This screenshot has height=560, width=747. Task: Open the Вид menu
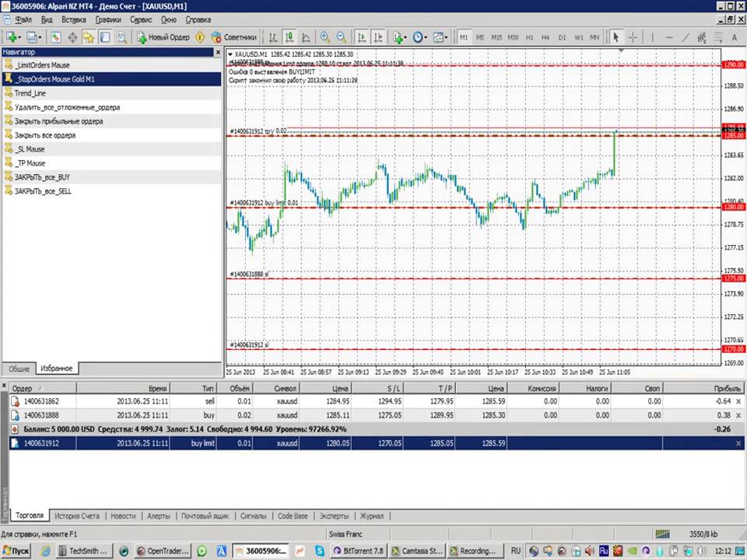tap(47, 19)
